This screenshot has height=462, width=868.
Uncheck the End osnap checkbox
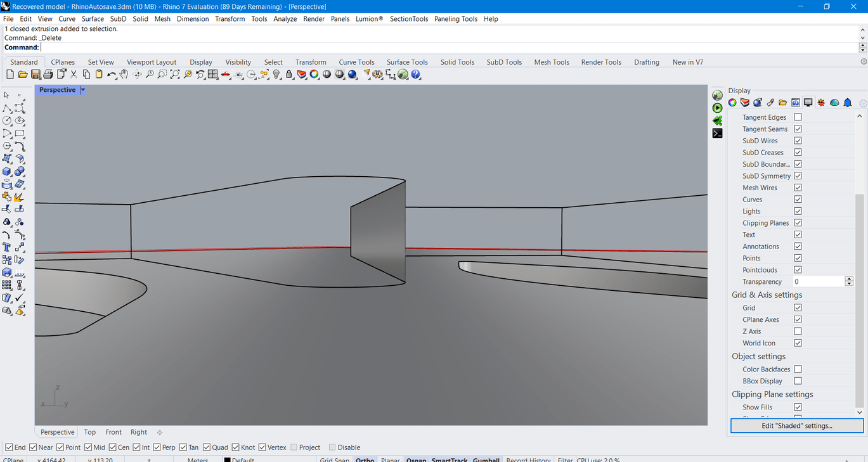point(9,447)
